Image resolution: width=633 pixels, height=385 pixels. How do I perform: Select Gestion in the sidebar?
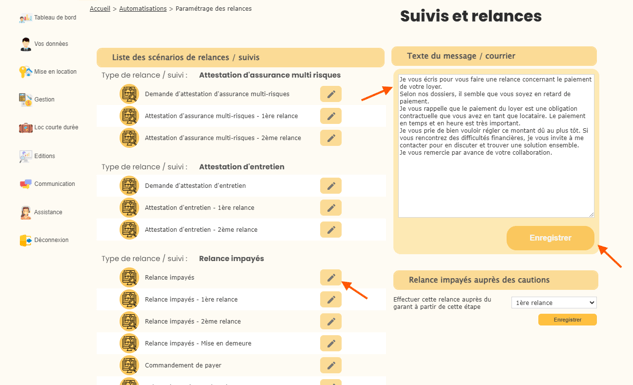tap(37, 100)
